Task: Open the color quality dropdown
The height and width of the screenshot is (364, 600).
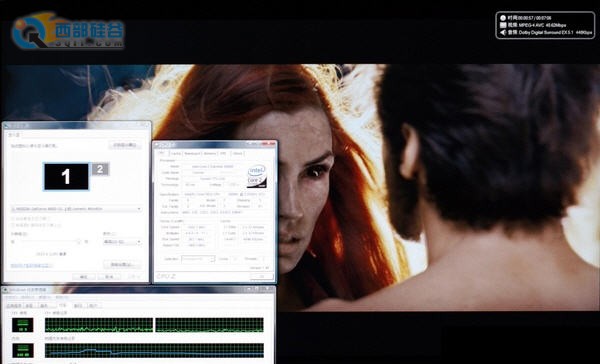Action: [122, 242]
